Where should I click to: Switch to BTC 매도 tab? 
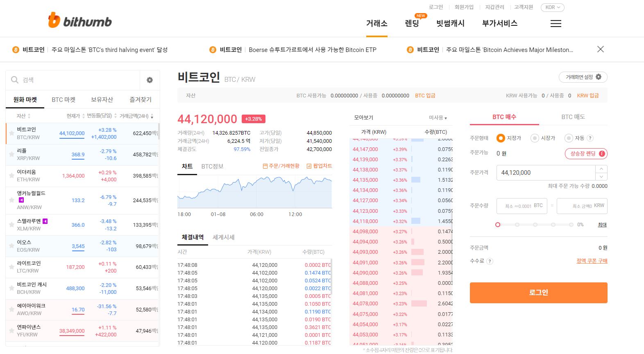coord(573,117)
